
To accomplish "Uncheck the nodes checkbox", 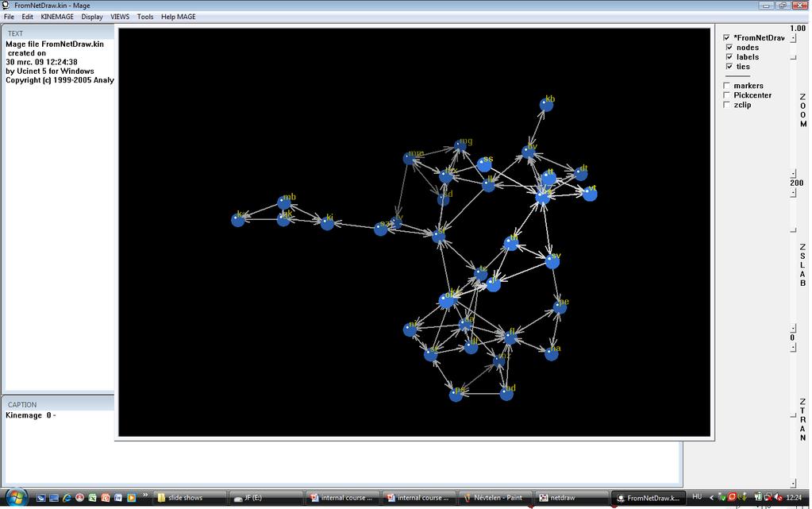I will tap(729, 47).
